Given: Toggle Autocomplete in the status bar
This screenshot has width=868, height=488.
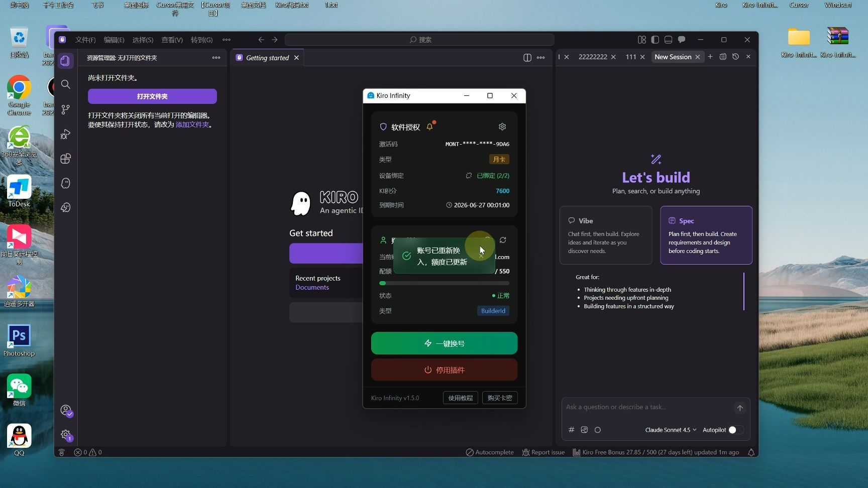Looking at the screenshot, I should coord(490,452).
